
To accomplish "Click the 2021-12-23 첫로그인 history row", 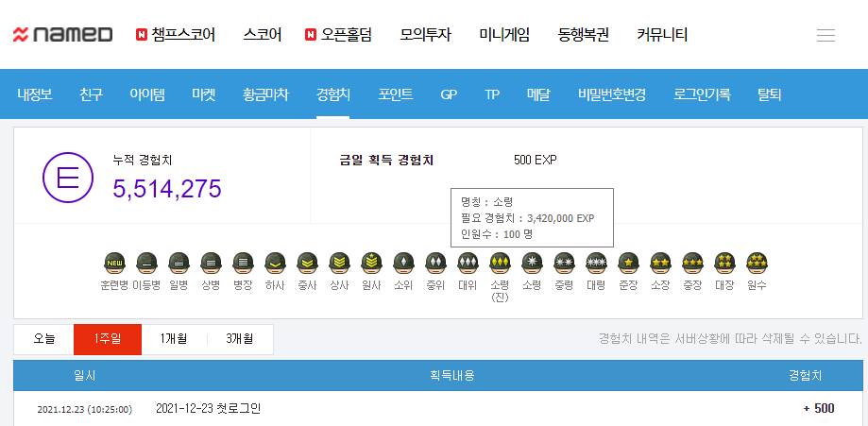I will [x=207, y=409].
